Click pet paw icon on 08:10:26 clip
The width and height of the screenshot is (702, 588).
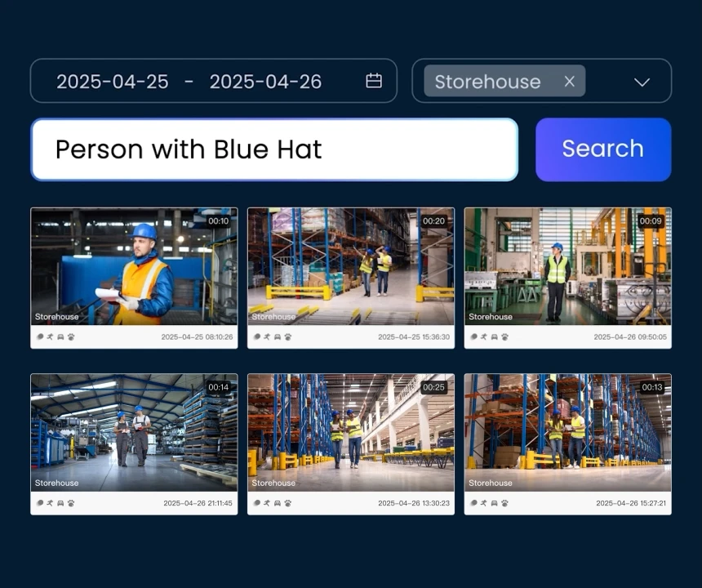click(x=71, y=336)
